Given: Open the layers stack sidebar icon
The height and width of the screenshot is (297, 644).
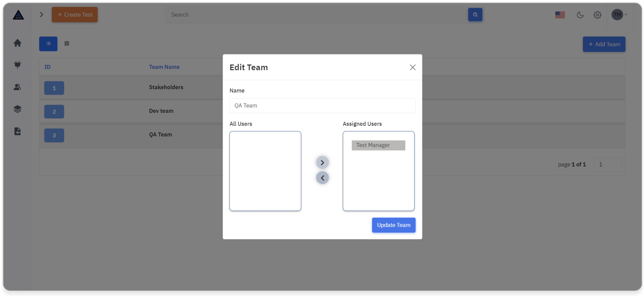Looking at the screenshot, I should 18,109.
